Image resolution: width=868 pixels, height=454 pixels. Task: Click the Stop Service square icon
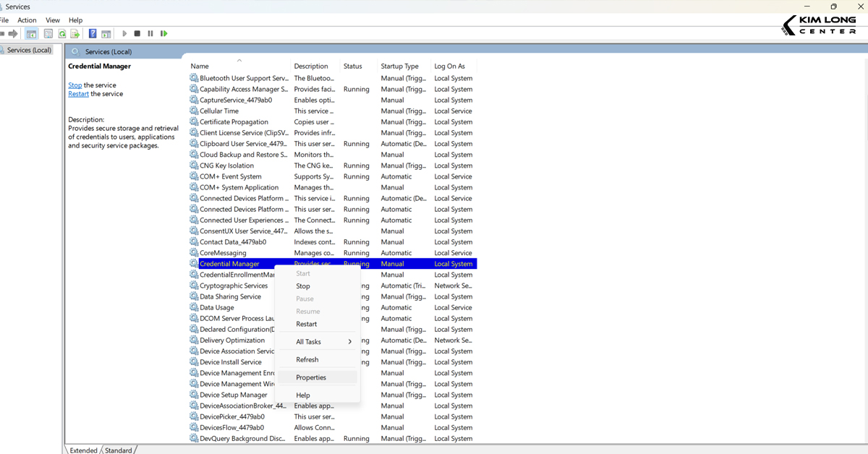[137, 33]
